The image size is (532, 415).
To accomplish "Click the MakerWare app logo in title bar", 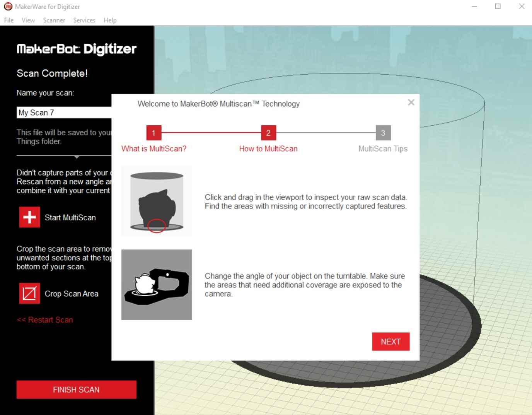I will [x=8, y=7].
